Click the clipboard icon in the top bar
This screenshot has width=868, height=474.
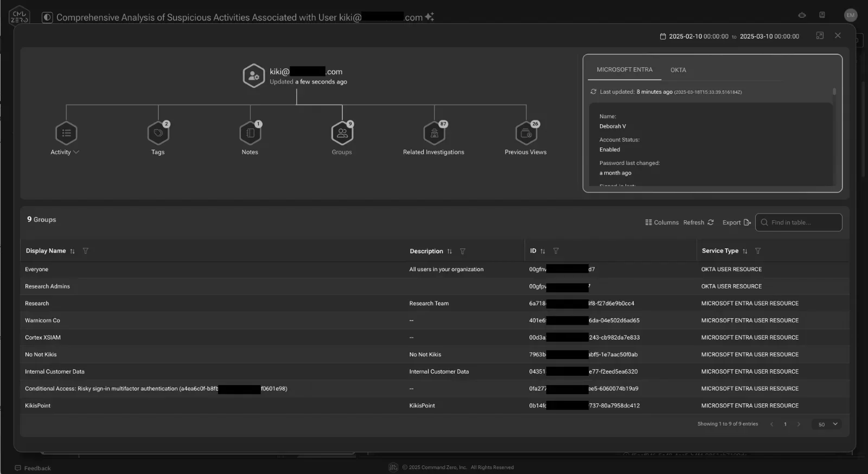(x=822, y=15)
